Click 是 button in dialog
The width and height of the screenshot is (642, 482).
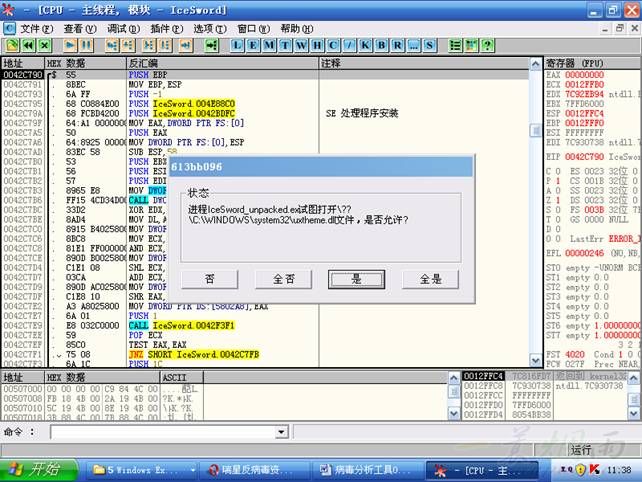coord(356,279)
